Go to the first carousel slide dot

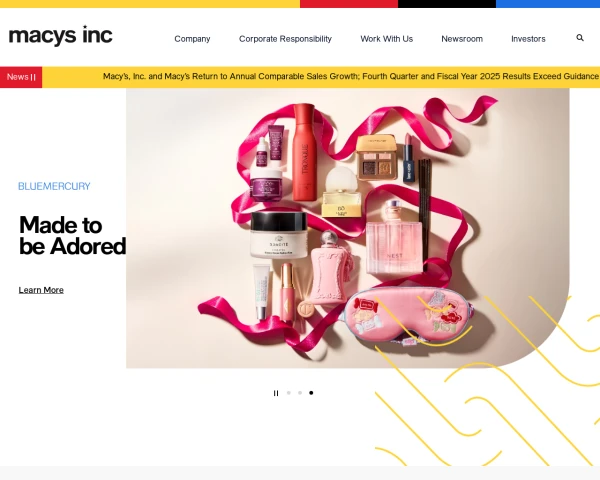tap(289, 393)
